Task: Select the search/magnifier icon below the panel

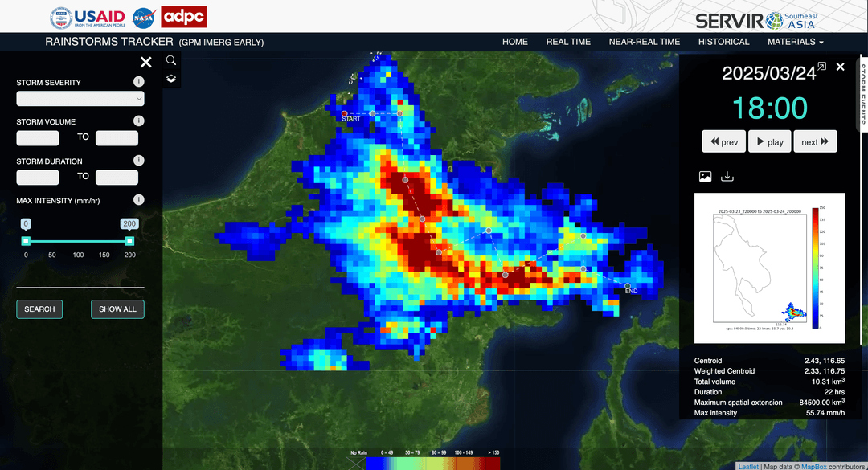Action: (170, 60)
